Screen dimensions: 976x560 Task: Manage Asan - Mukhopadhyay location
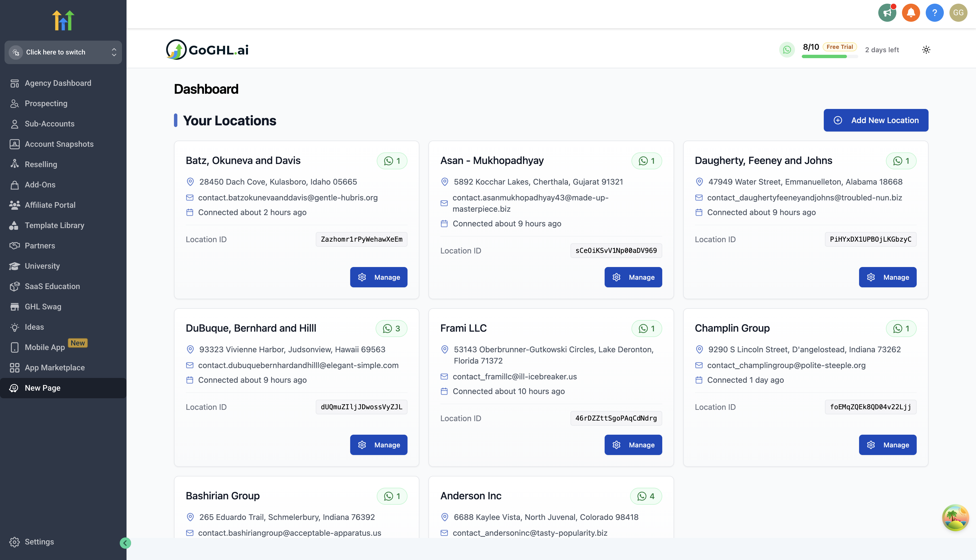(x=633, y=277)
